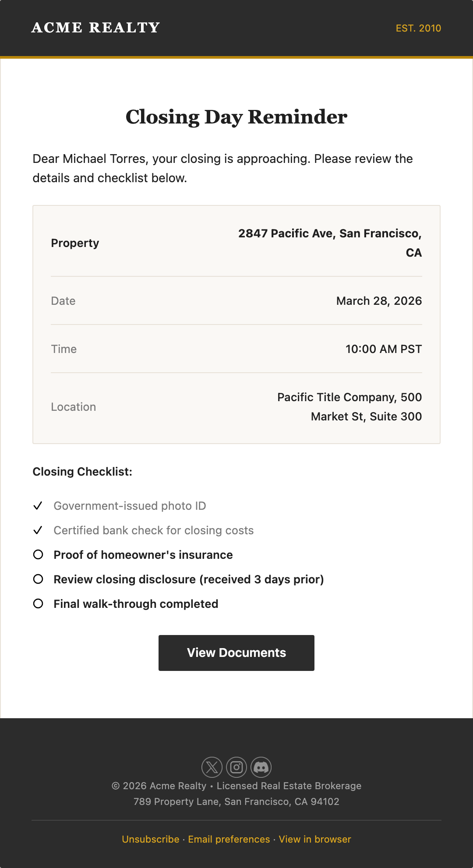Click the Closing Day Reminder heading
Screen dimensions: 473x868
pyautogui.click(x=236, y=117)
